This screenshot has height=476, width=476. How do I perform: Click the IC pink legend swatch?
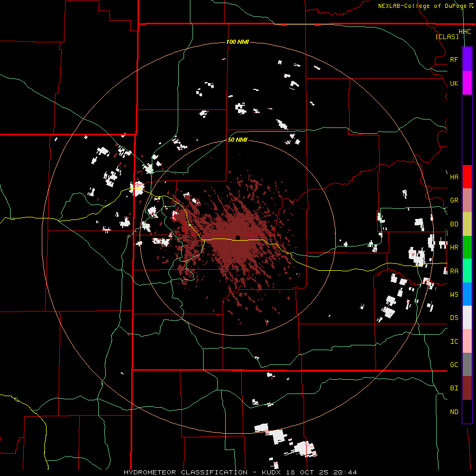(x=467, y=341)
